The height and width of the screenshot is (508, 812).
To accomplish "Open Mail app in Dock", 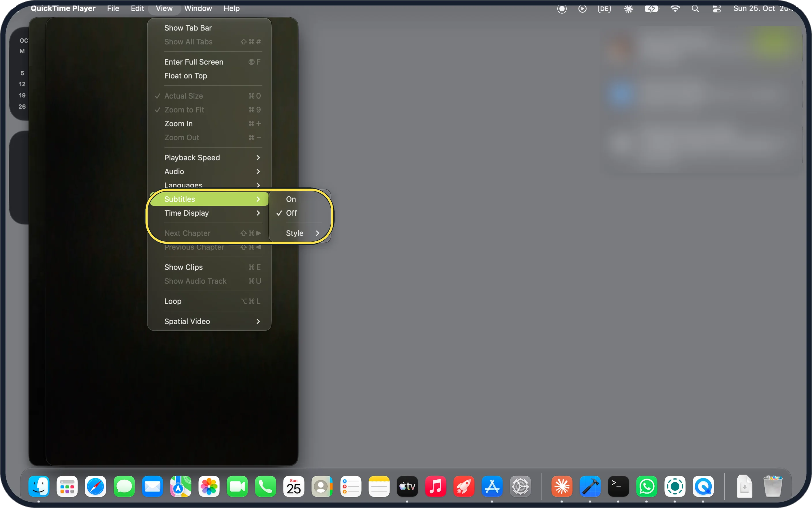I will 152,486.
